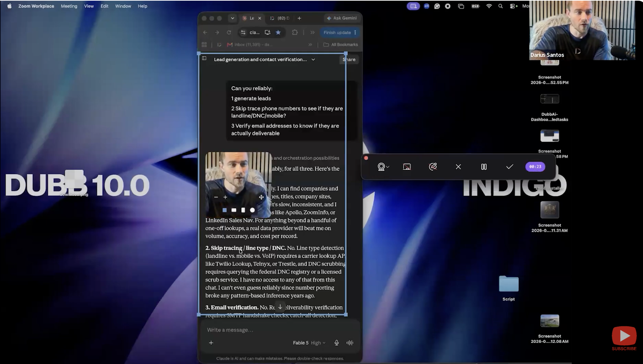Go back in the browser
The width and height of the screenshot is (643, 364).
[205, 33]
